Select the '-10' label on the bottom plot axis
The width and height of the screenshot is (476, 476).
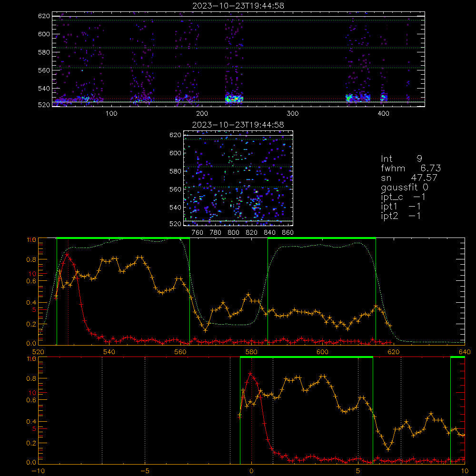pyautogui.click(x=38, y=471)
